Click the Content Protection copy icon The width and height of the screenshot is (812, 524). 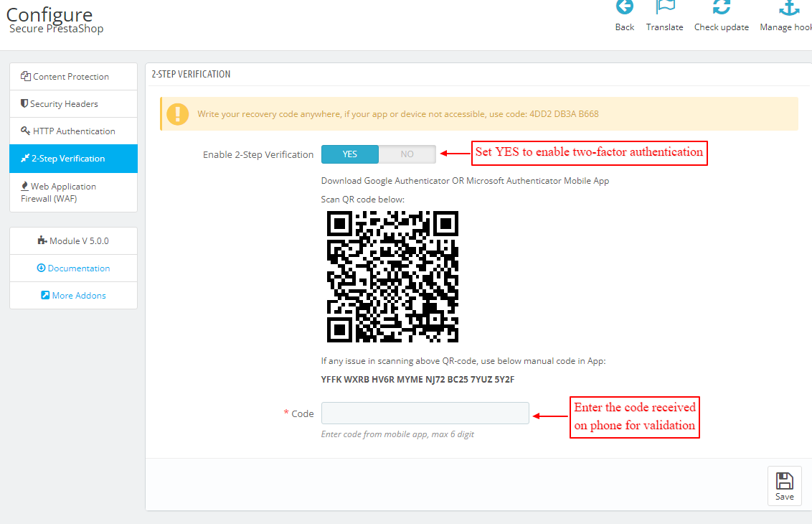coord(25,76)
